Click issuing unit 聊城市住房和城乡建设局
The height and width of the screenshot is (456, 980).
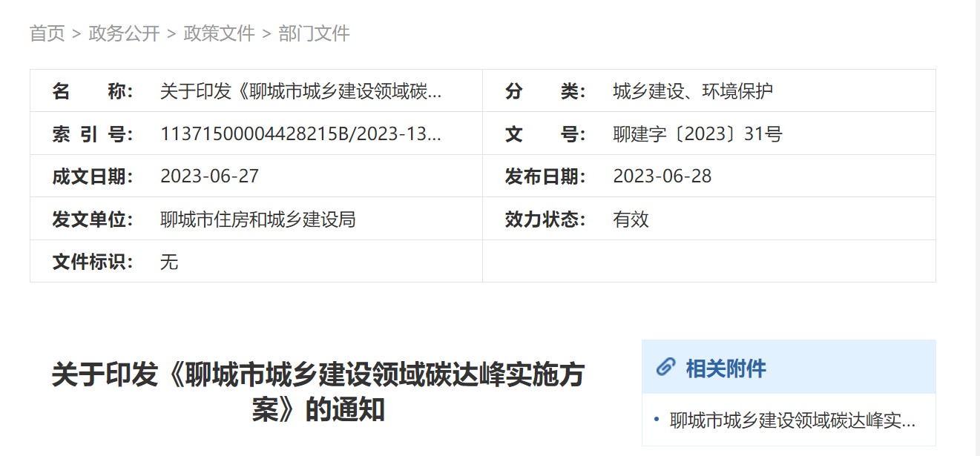pos(257,219)
